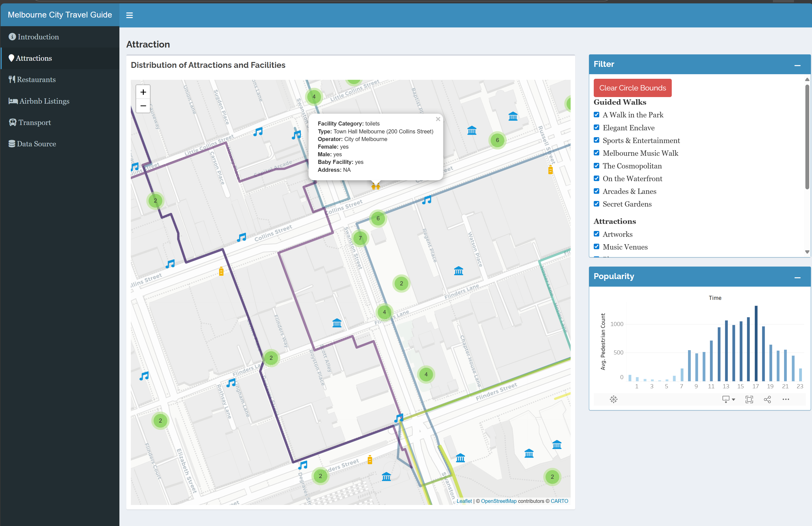Uncheck A Walk in the Park filter

[596, 115]
